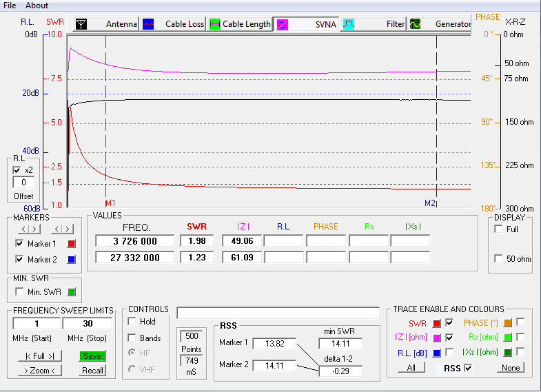
Task: Click the magenta |Z| trace colour swatch
Action: coord(436,338)
